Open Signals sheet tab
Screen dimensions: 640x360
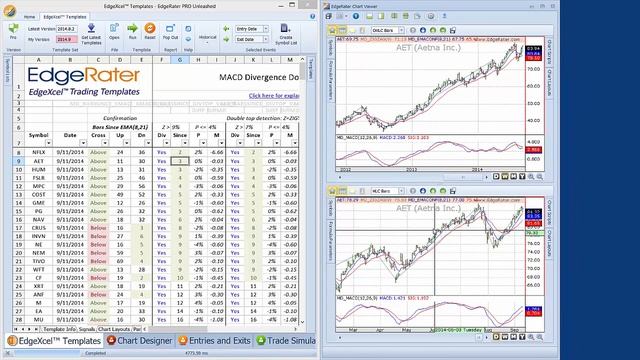(87, 329)
